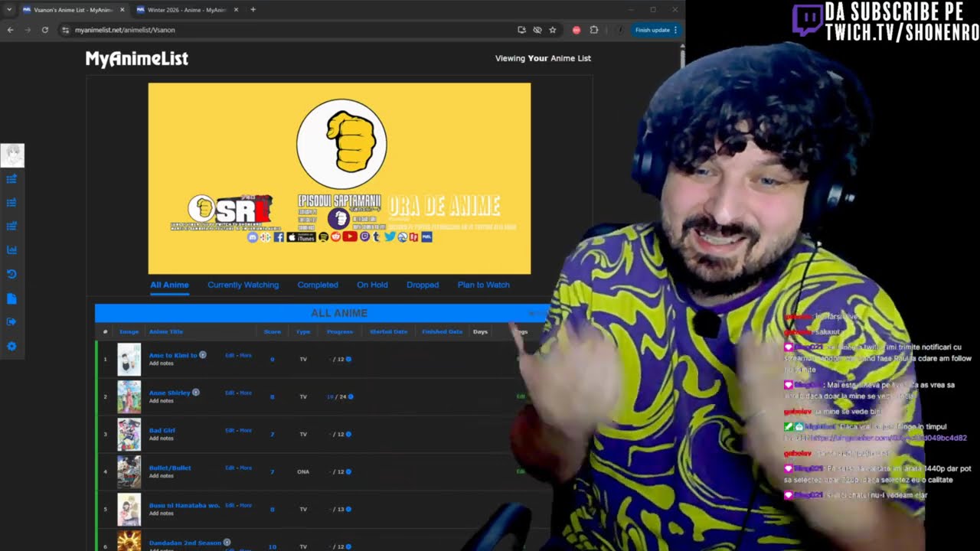Click the airing icon next to Dandadan 2nd Season
980x551 pixels.
pyautogui.click(x=227, y=543)
